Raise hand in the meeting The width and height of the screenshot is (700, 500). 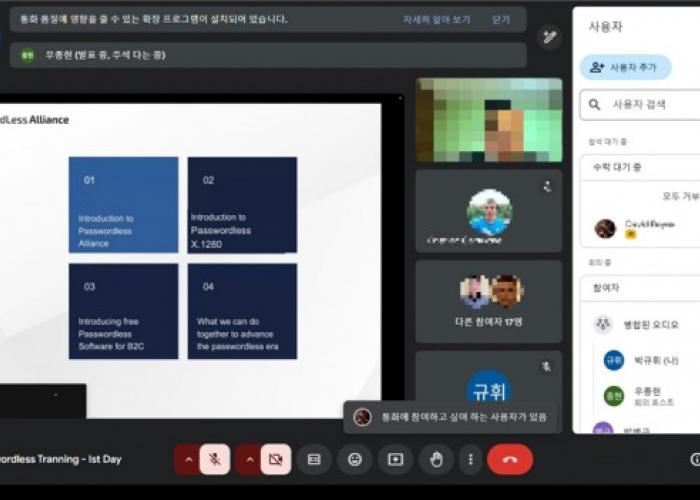tap(436, 459)
